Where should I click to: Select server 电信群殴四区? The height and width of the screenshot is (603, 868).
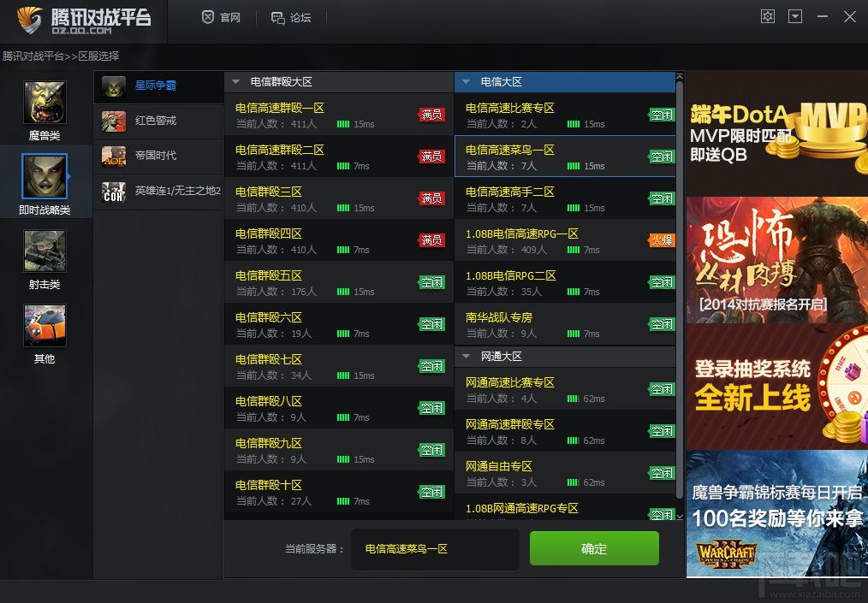339,240
